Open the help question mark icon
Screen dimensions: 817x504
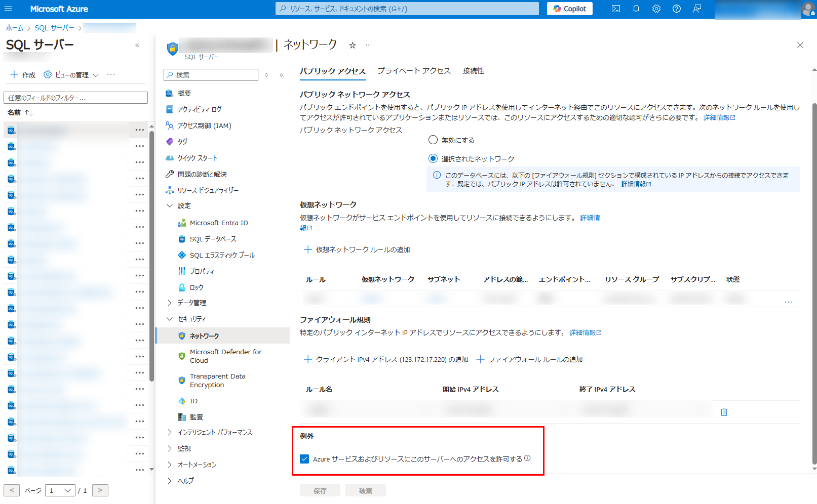coord(677,9)
